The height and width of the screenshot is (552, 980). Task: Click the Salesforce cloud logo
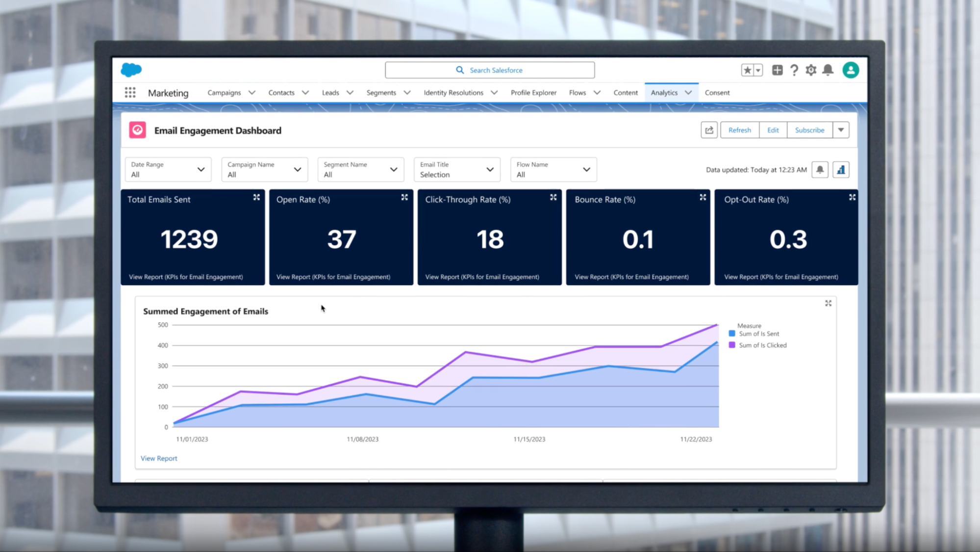131,70
